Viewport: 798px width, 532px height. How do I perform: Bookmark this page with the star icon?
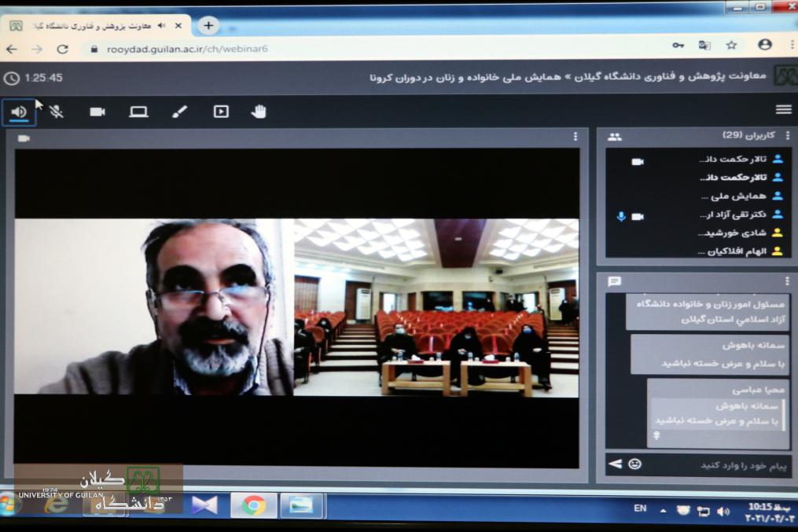[731, 46]
